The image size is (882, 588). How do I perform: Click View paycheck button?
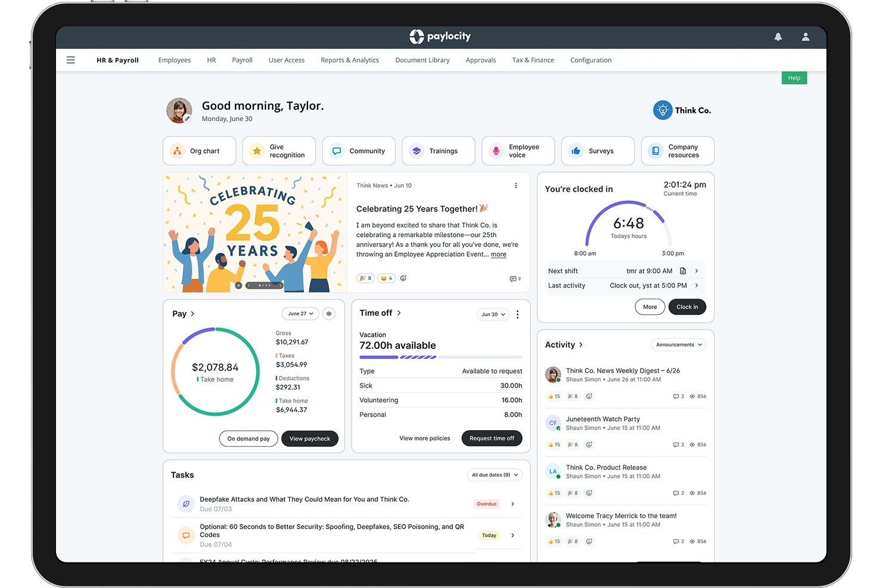pos(310,438)
